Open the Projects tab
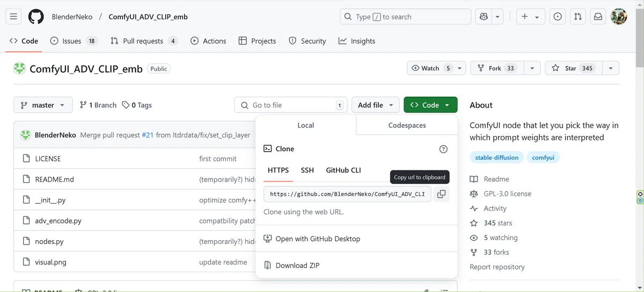Viewport: 644px width, 292px height. (257, 41)
